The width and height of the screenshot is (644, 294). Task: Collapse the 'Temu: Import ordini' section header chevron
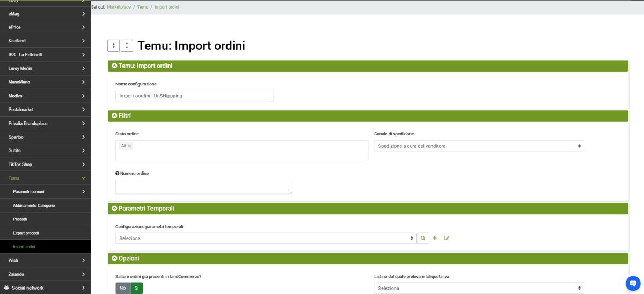tap(114, 66)
